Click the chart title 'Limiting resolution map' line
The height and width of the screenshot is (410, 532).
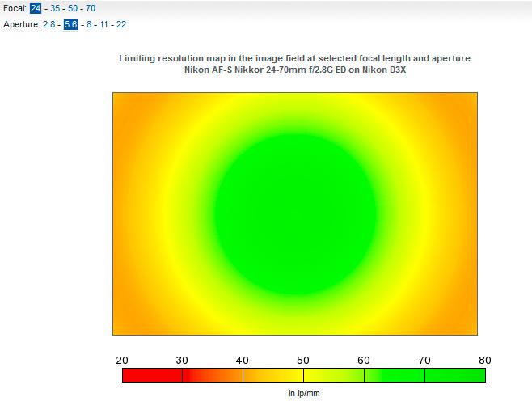(x=294, y=58)
